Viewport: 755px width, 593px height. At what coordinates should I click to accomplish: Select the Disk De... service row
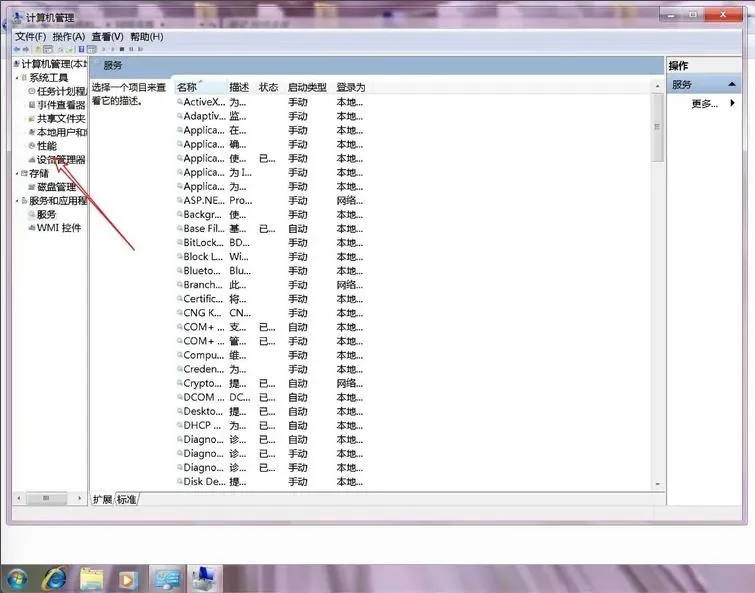click(270, 481)
